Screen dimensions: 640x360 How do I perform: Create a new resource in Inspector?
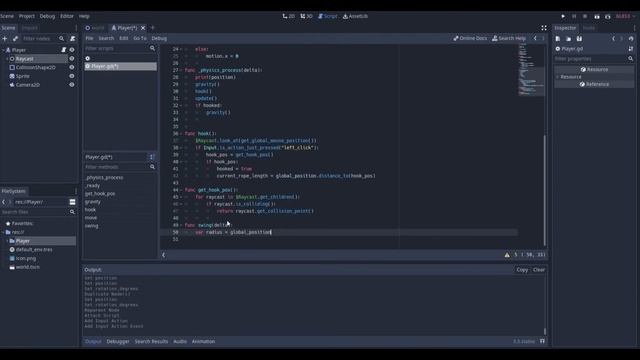558,38
